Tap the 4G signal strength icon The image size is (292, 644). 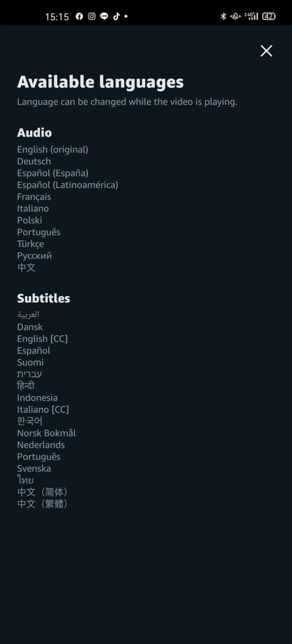click(x=251, y=16)
